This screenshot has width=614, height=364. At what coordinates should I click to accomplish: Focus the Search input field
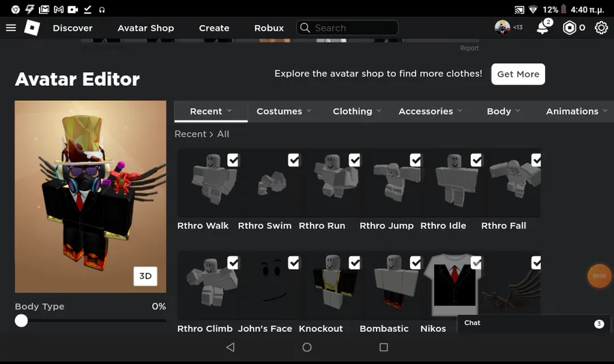347,28
